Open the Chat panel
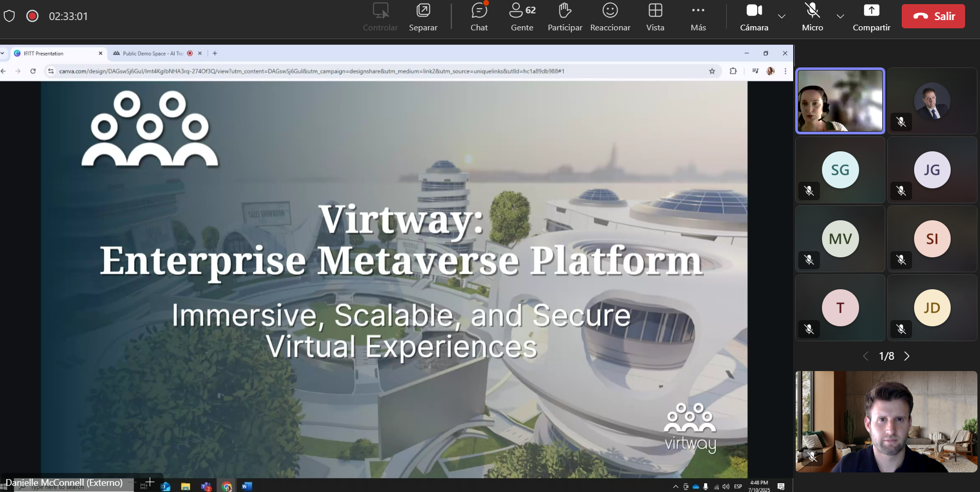980x492 pixels. tap(479, 17)
